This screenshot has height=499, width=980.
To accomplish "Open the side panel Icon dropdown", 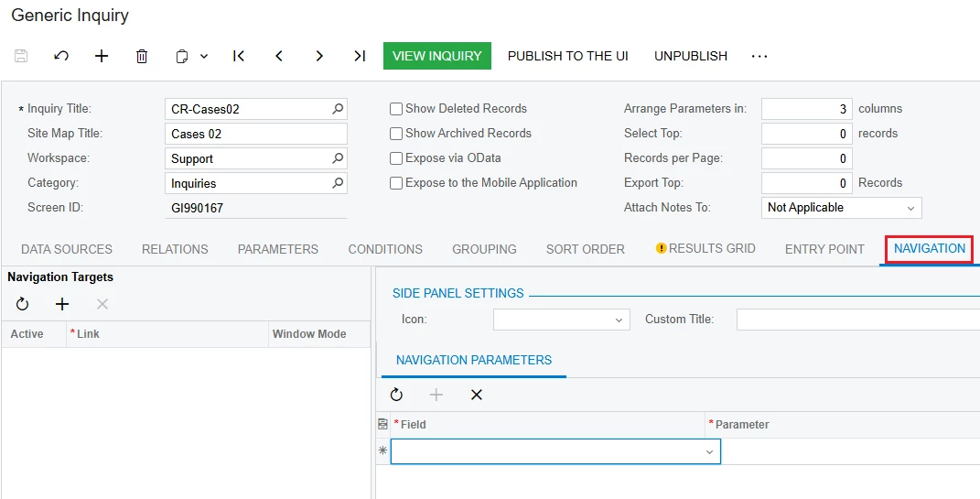I will tap(561, 320).
